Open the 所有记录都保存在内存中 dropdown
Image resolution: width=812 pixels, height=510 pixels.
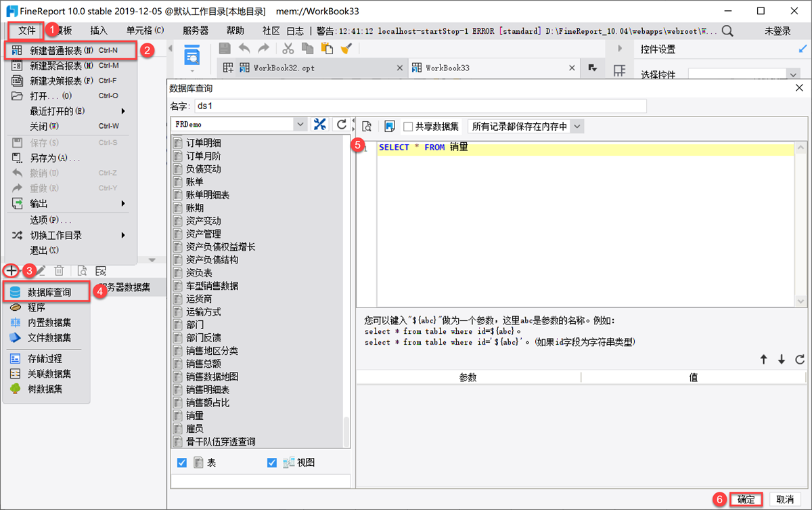577,126
